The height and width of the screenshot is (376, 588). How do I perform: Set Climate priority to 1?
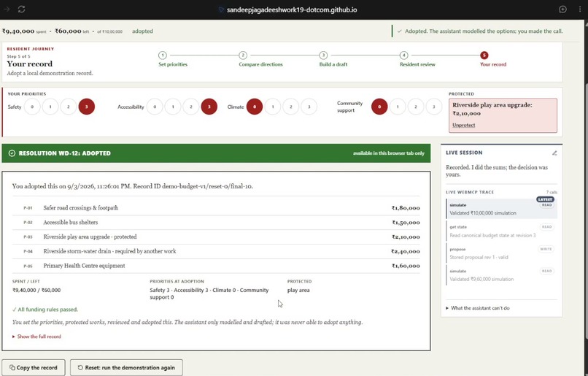(x=273, y=107)
